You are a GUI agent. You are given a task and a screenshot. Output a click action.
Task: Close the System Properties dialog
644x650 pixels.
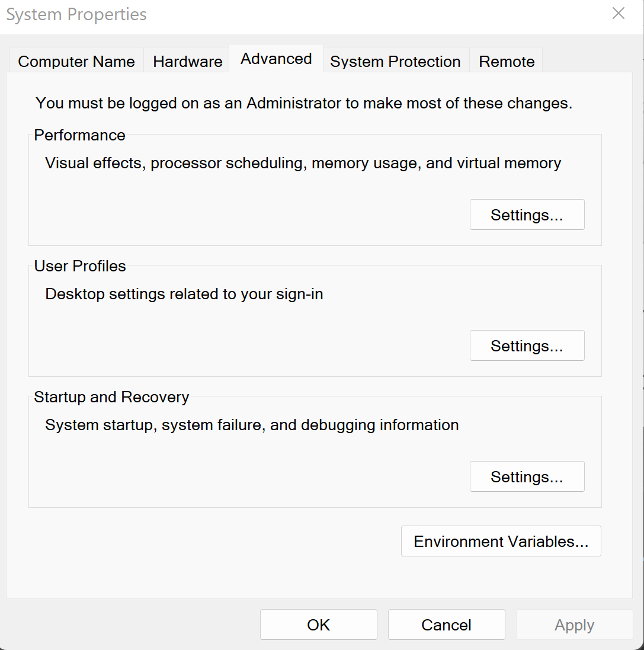tap(619, 13)
